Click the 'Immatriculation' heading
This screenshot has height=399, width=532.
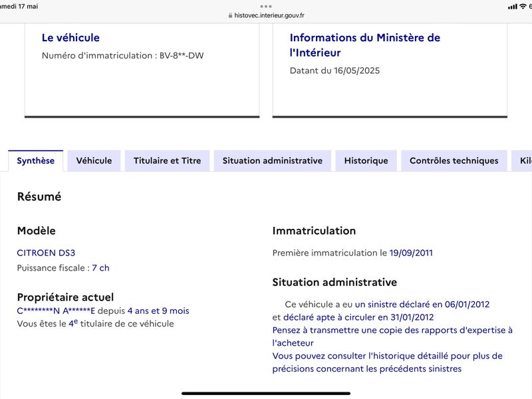point(314,231)
